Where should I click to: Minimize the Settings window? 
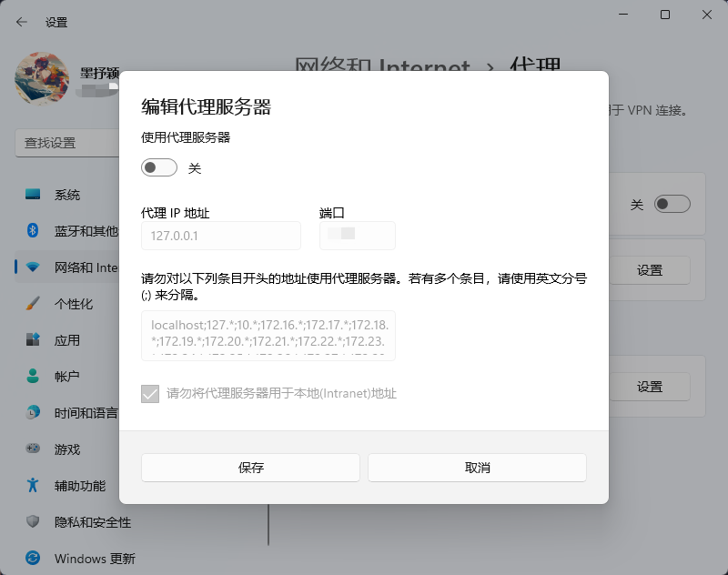click(623, 15)
